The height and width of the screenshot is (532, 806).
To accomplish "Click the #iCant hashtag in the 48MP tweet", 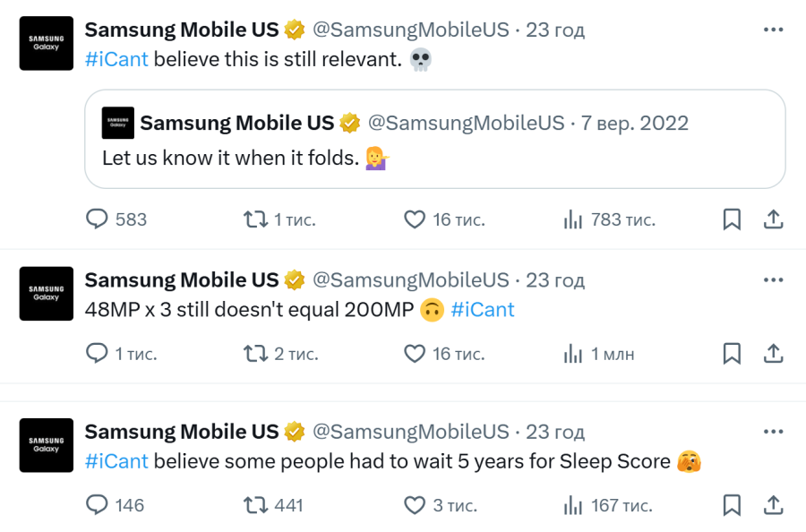I will coord(483,310).
